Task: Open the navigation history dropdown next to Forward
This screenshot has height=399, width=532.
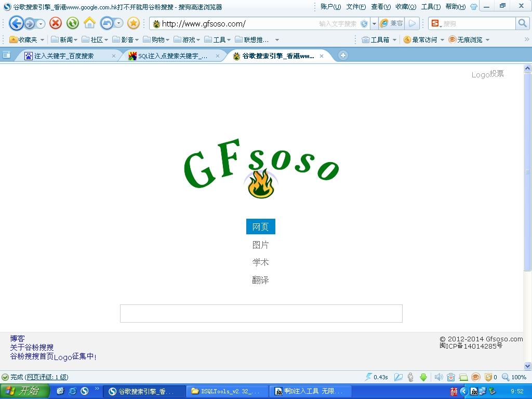Action: point(41,24)
